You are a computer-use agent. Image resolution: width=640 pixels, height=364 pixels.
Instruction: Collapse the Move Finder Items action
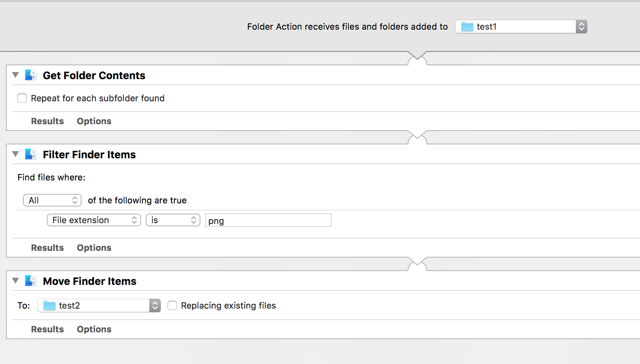click(x=15, y=281)
